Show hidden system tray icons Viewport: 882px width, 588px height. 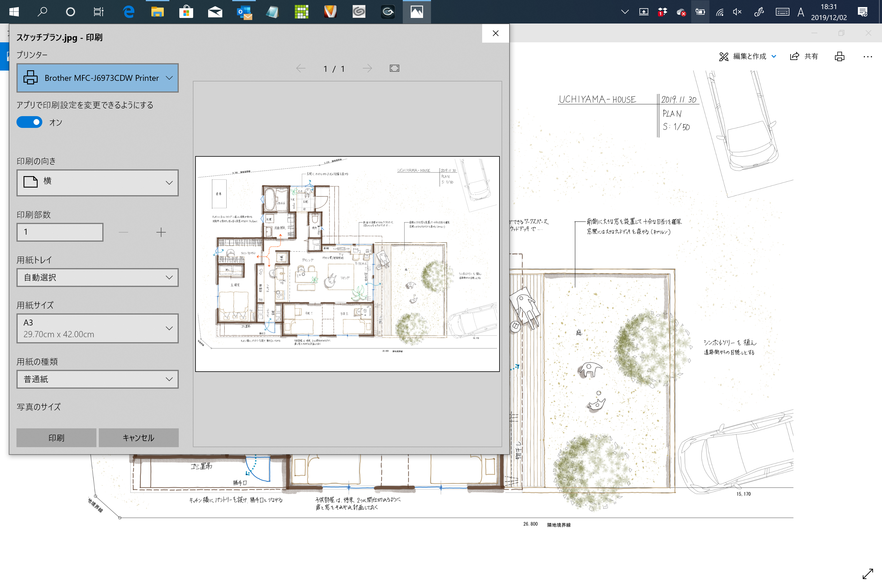pos(625,12)
